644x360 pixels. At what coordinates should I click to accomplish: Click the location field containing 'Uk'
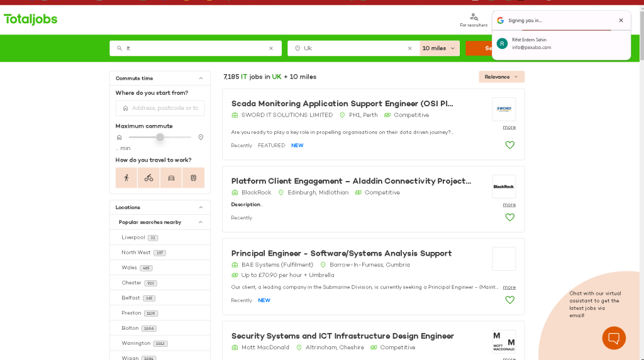click(353, 48)
